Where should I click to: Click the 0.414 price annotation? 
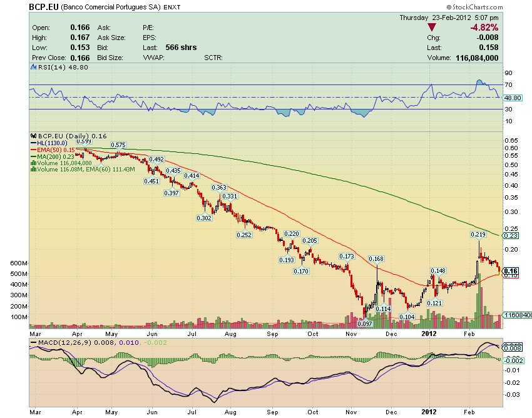click(192, 175)
